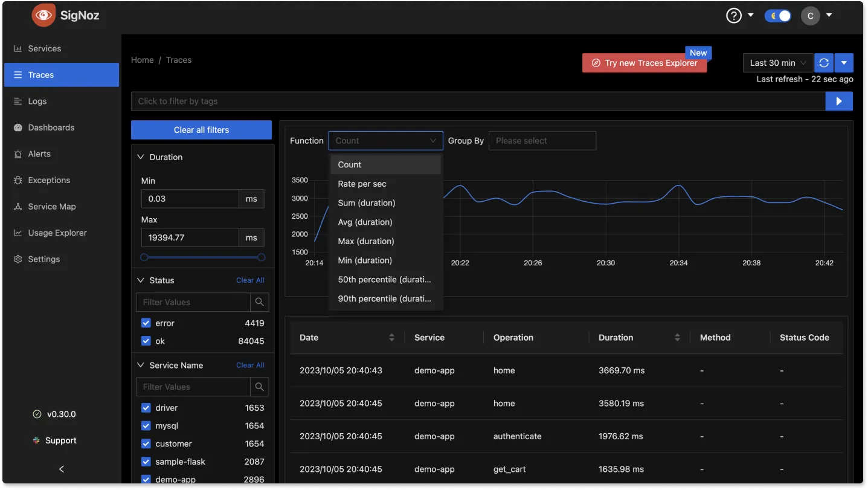Sort table by Date column arrows
This screenshot has width=868, height=490.
point(391,338)
